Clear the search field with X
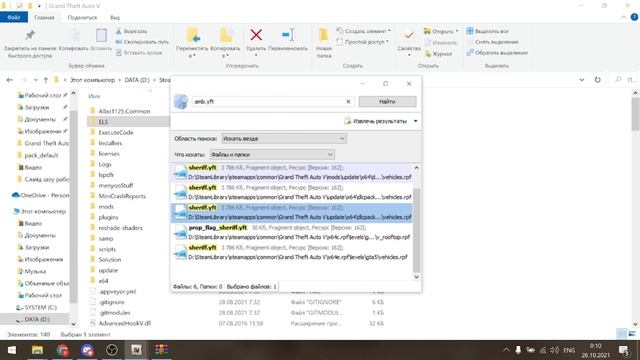Viewport: 640px width, 360px height. point(348,102)
